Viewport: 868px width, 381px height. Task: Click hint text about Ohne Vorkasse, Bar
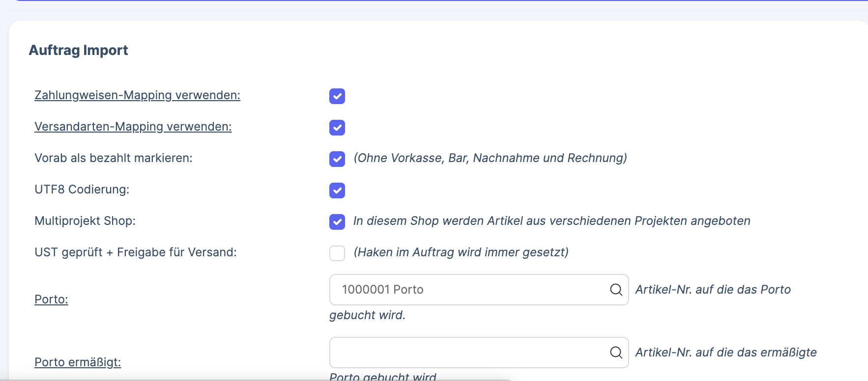pyautogui.click(x=490, y=158)
